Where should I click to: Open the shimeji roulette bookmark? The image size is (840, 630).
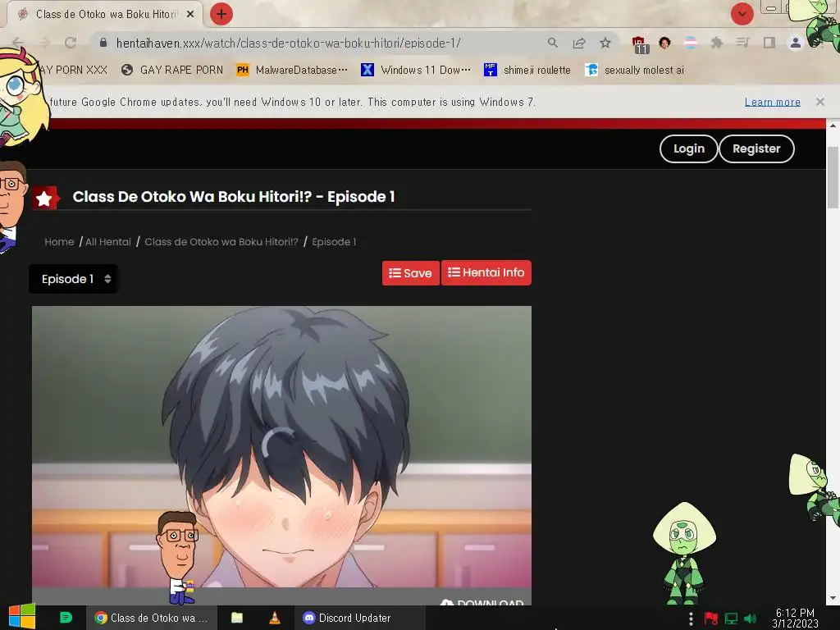click(x=527, y=71)
